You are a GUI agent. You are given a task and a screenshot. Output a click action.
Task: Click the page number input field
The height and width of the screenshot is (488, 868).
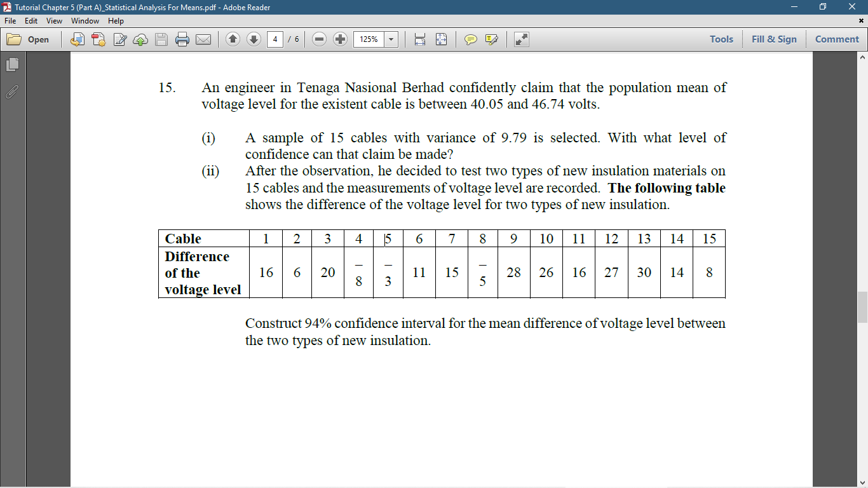pos(275,39)
